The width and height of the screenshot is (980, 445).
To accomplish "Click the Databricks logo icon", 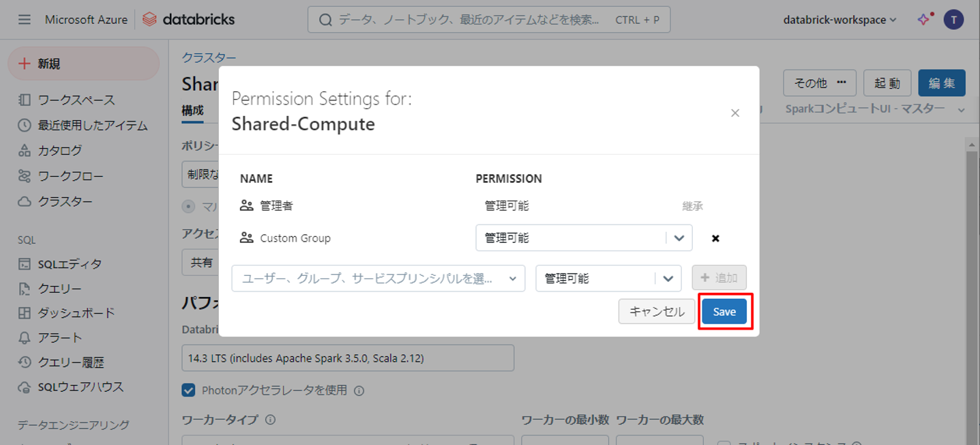I will point(149,20).
